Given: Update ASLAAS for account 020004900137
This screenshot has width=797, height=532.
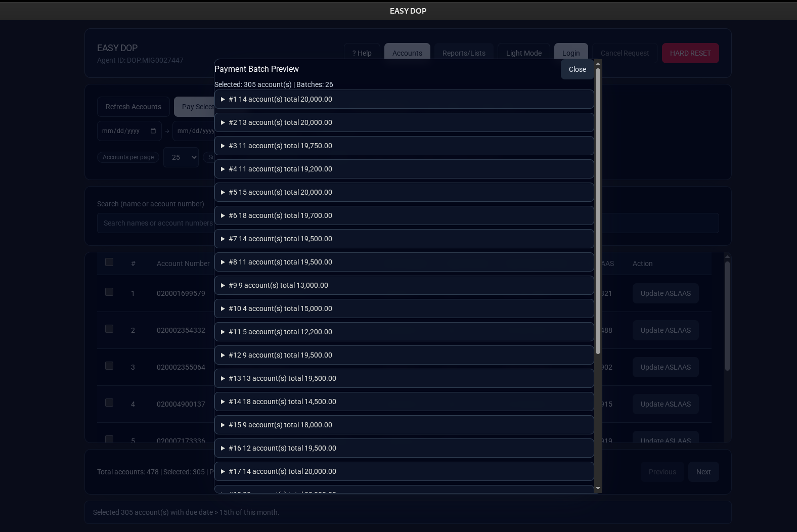Looking at the screenshot, I should coord(666,404).
